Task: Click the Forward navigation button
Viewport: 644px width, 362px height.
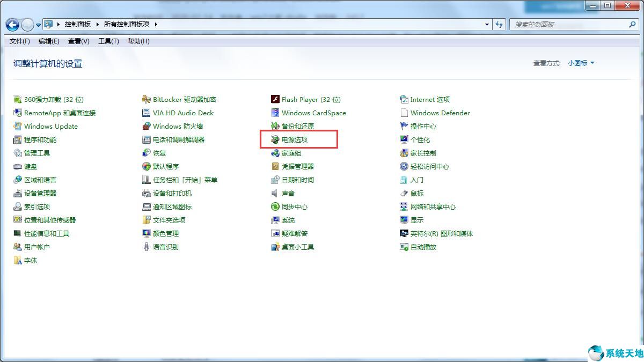Action: pos(27,25)
